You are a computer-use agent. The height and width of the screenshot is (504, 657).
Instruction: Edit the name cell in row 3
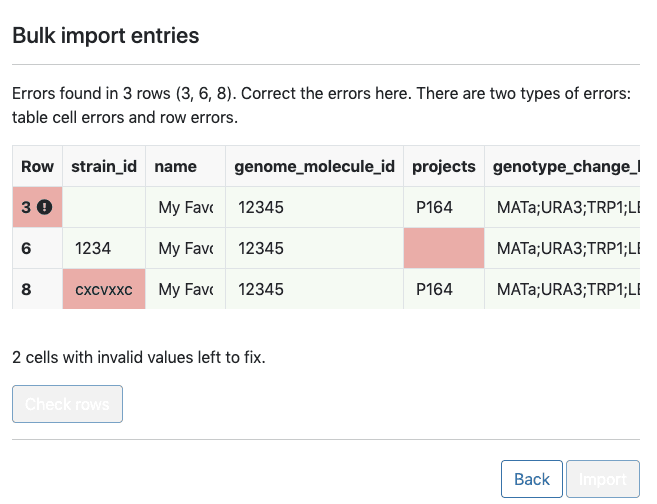[x=185, y=207]
